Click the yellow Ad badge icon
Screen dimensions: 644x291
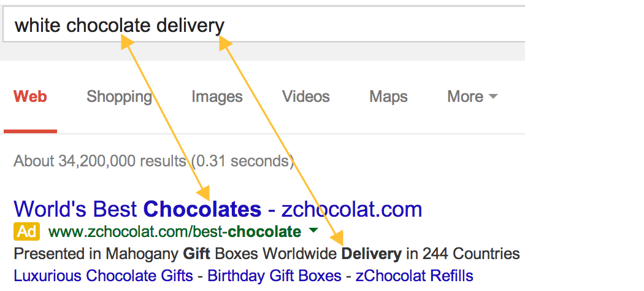click(27, 231)
